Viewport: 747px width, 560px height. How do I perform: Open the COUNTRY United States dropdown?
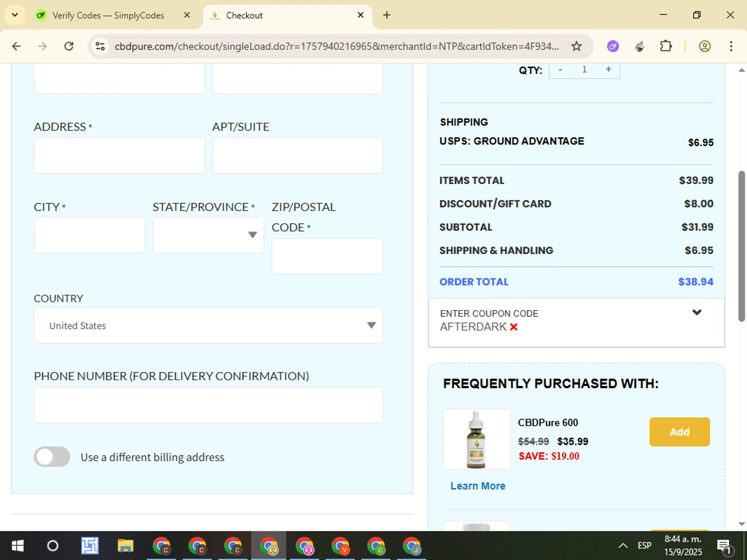tap(208, 326)
